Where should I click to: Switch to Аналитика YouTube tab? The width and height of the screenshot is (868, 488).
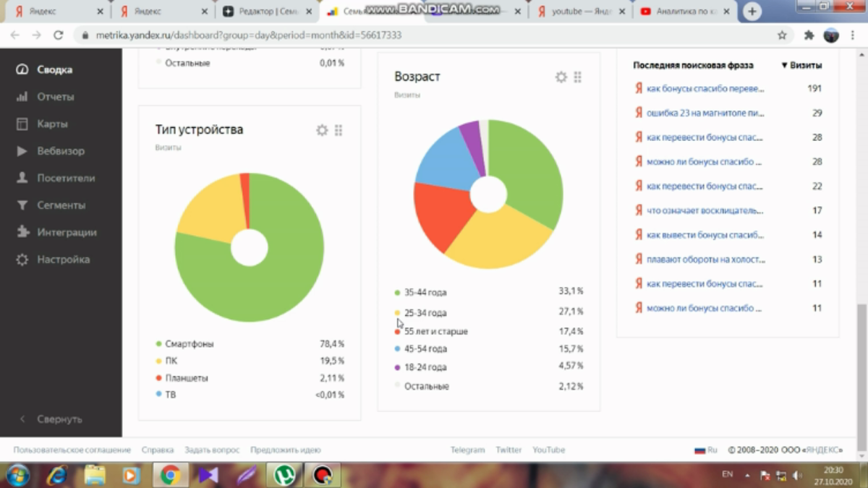click(684, 12)
